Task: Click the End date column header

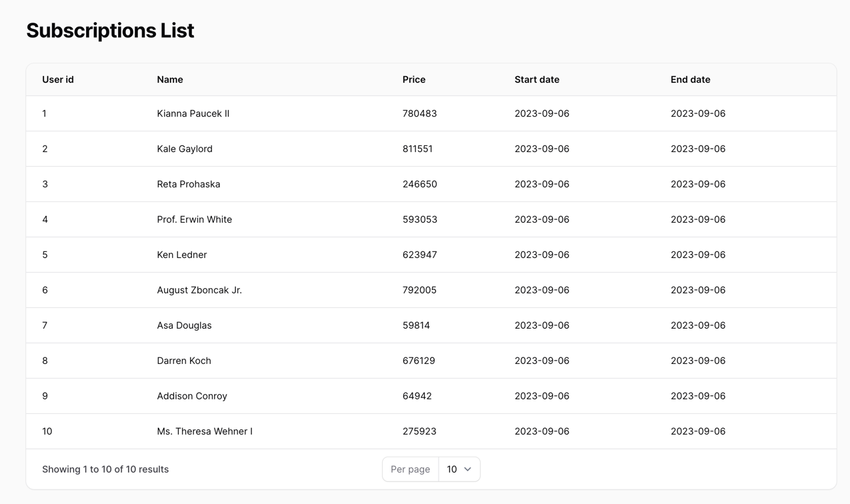Action: (691, 79)
